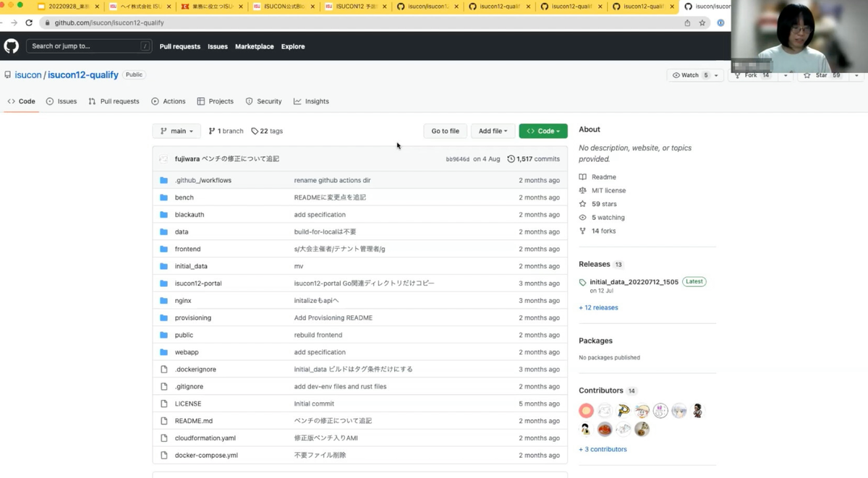868x478 pixels.
Task: Reload the page with browser refresh icon
Action: coord(29,22)
